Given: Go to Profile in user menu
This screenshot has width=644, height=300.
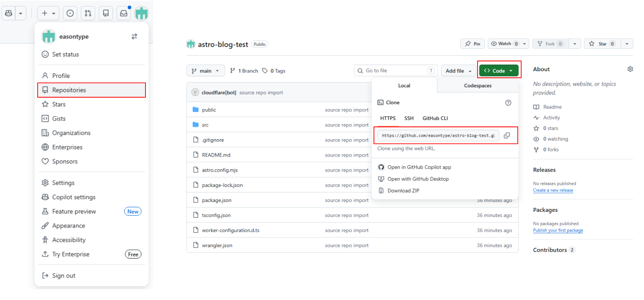Looking at the screenshot, I should coord(91,75).
